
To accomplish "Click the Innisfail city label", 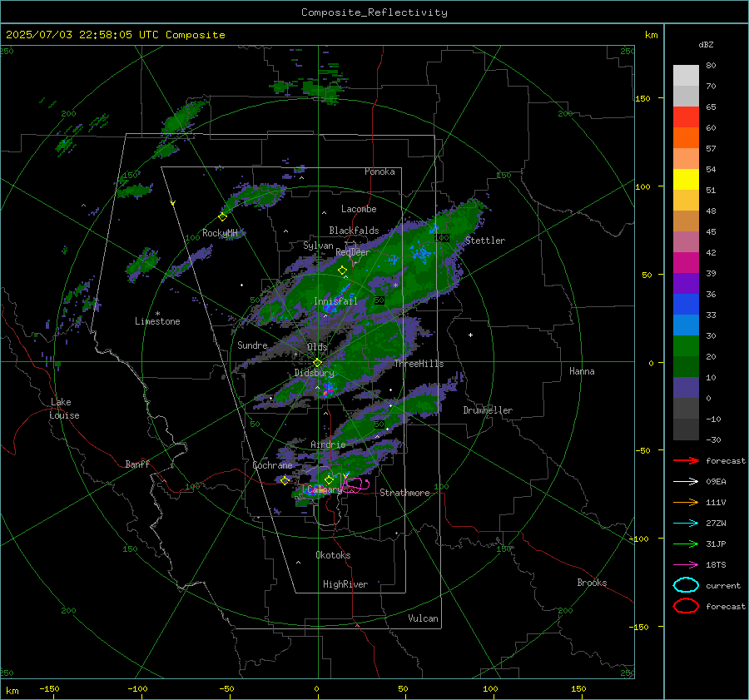I will (x=335, y=301).
